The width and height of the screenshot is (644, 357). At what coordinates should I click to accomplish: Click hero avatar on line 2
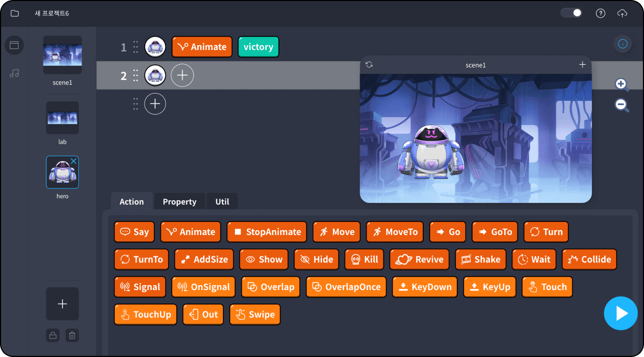pyautogui.click(x=155, y=76)
